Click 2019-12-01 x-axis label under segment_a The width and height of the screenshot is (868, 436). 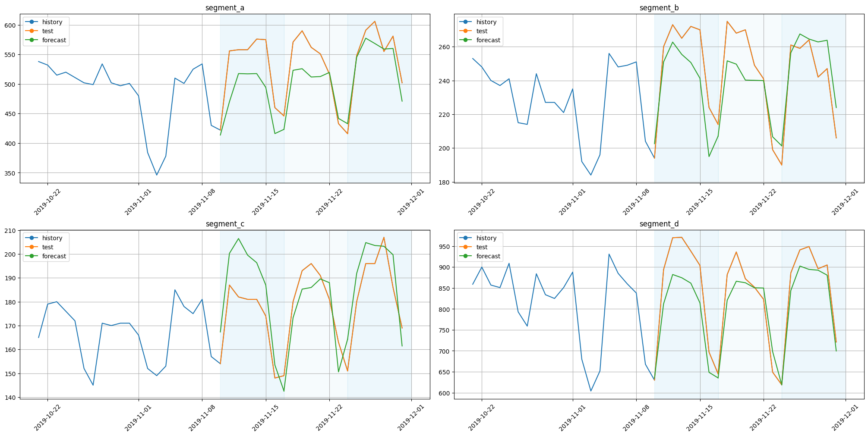[x=410, y=203]
